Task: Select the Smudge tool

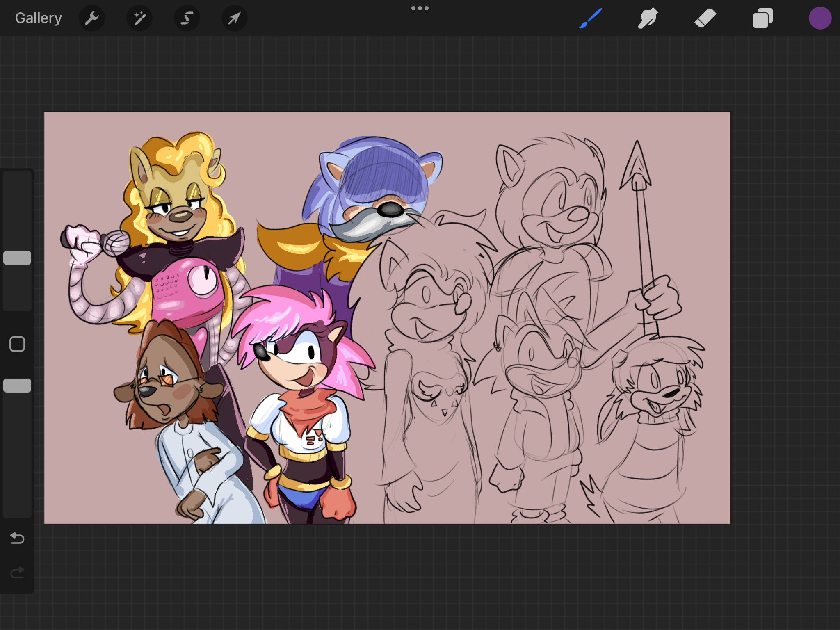Action: tap(648, 18)
